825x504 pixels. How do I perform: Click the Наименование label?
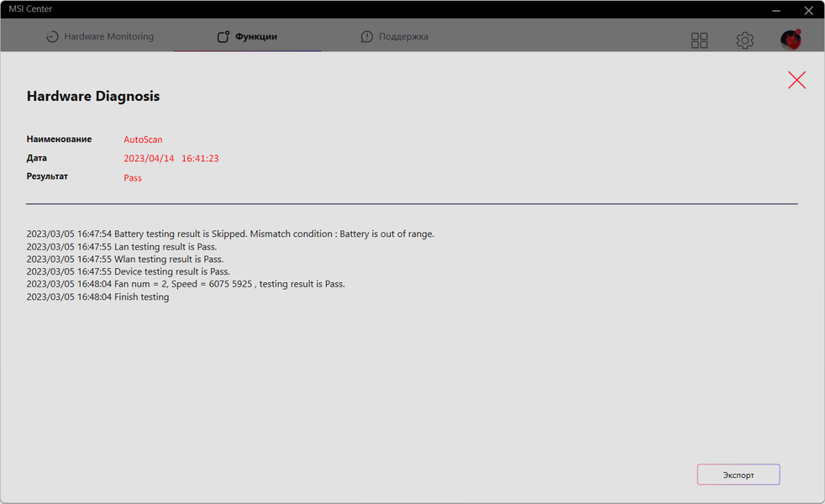(x=59, y=139)
